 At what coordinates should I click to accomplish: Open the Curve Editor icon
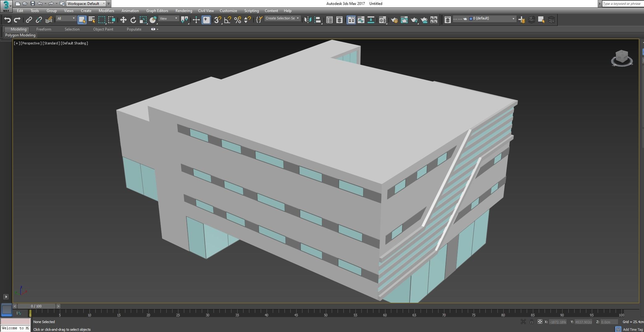pyautogui.click(x=361, y=20)
